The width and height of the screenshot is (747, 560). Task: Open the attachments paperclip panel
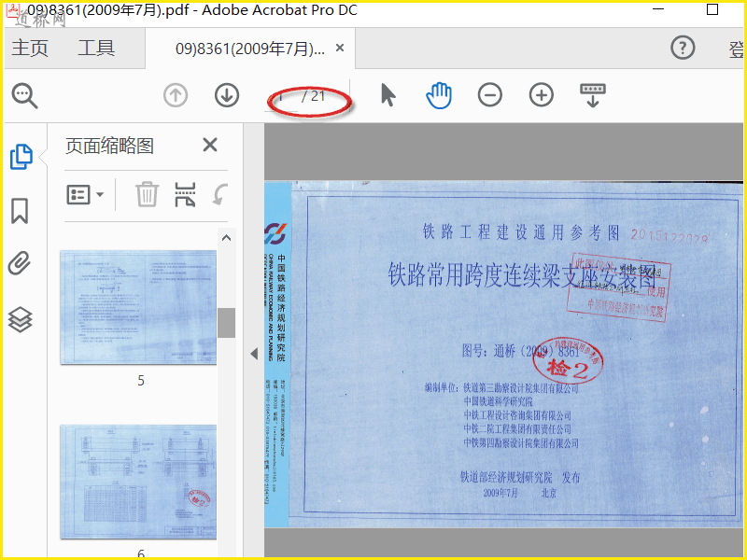click(20, 263)
